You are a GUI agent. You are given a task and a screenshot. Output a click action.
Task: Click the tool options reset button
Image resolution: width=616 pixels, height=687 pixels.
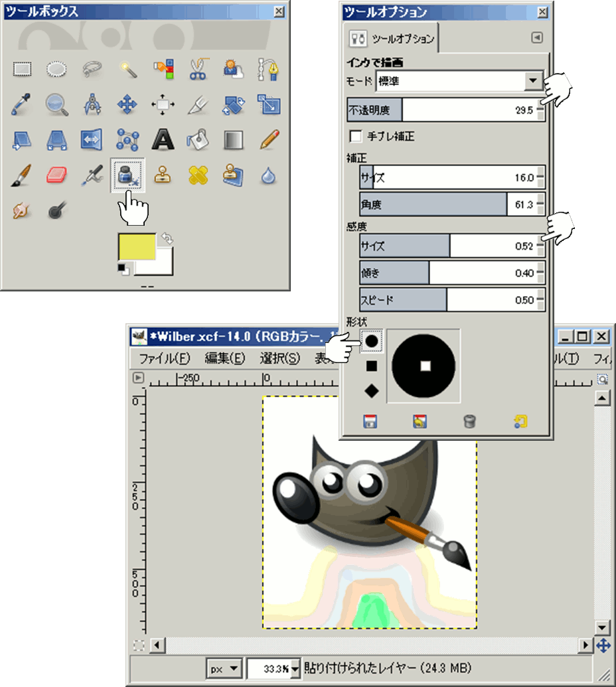pos(520,421)
